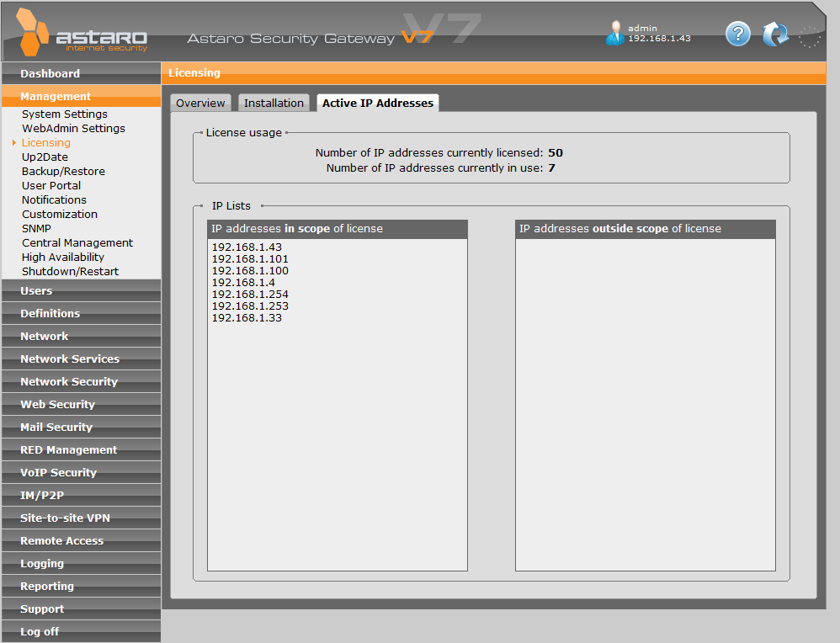
Task: Select IP address 192.168.1.253
Action: coord(250,306)
